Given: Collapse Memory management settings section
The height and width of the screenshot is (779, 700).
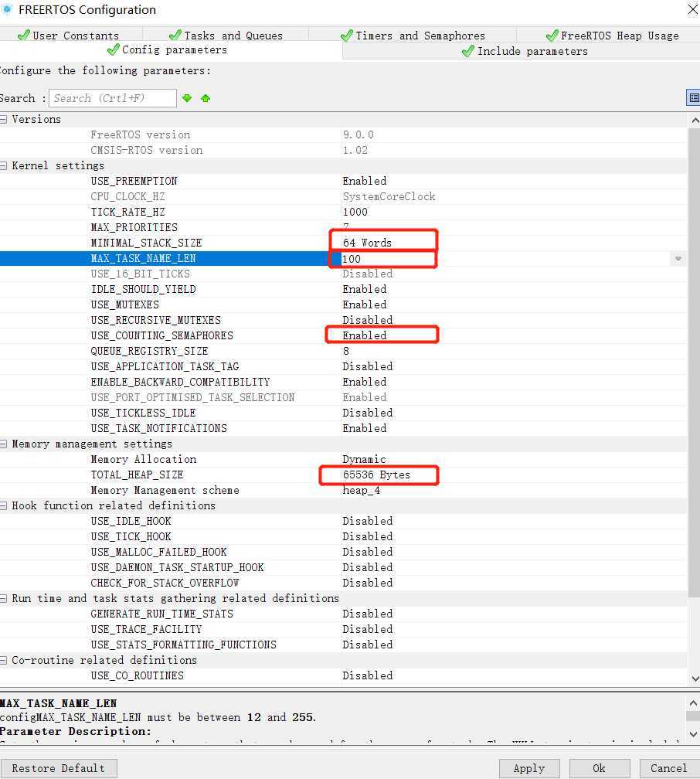Looking at the screenshot, I should point(4,444).
